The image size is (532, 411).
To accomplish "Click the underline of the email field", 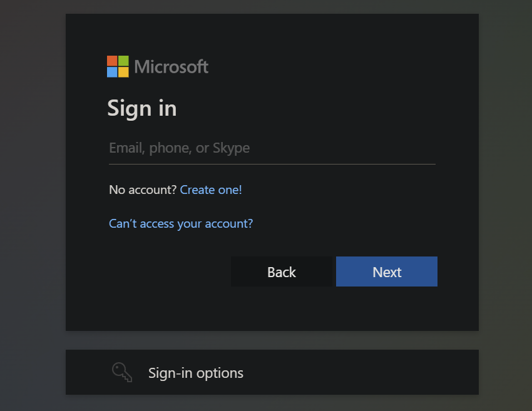I will pyautogui.click(x=272, y=163).
